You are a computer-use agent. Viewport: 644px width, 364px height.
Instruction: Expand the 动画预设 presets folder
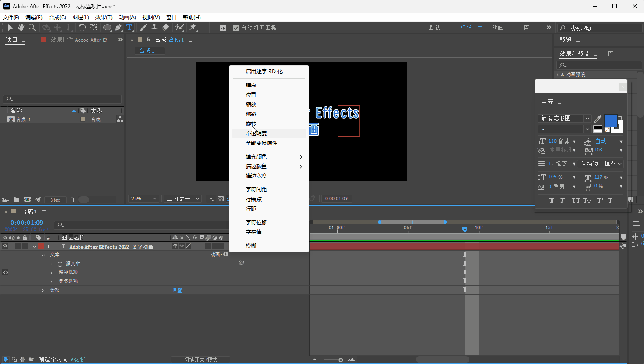558,75
